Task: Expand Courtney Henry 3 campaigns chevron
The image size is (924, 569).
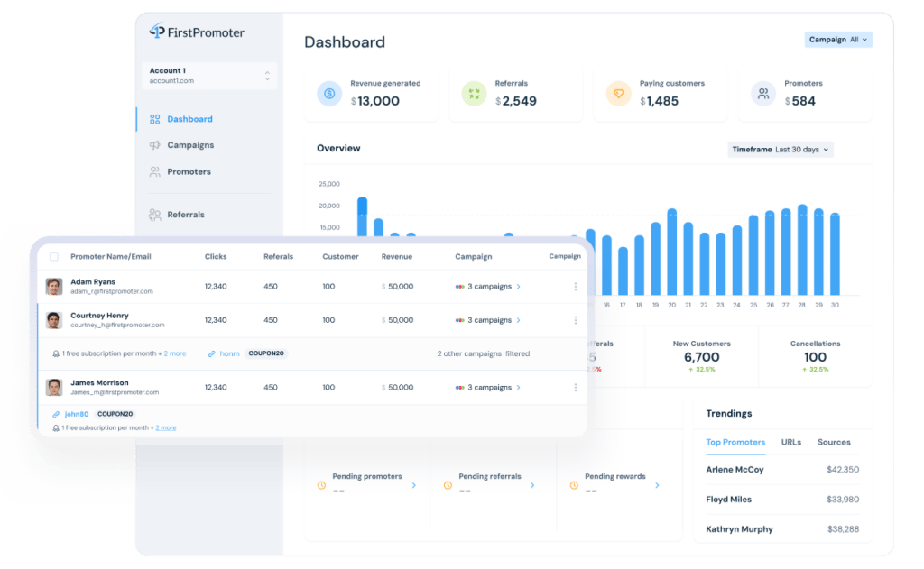Action: (519, 320)
